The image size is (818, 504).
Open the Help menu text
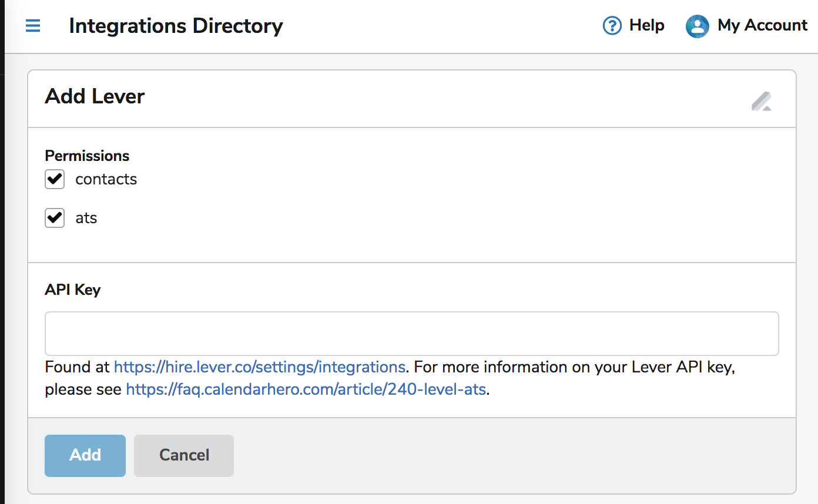[647, 25]
